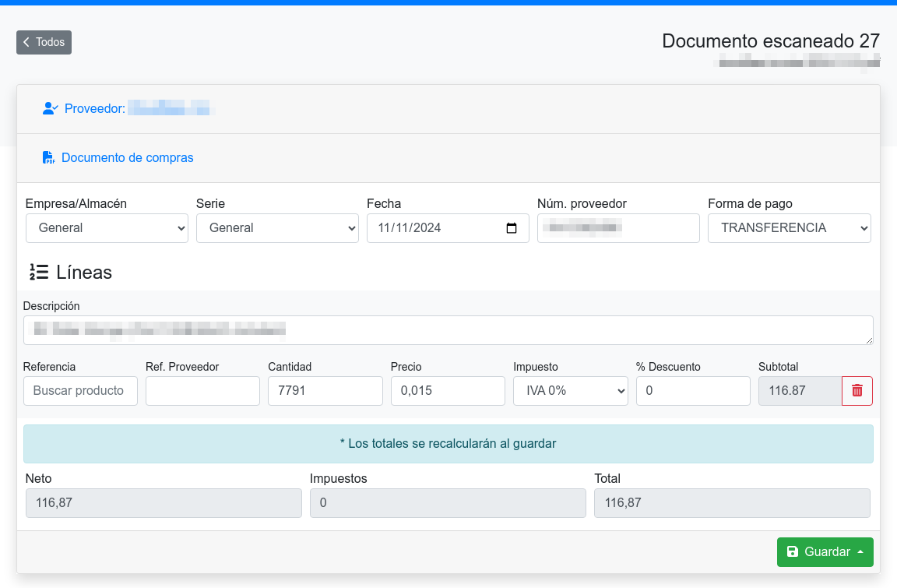
Task: Click the Documento escaneado 27 title
Action: pos(771,41)
